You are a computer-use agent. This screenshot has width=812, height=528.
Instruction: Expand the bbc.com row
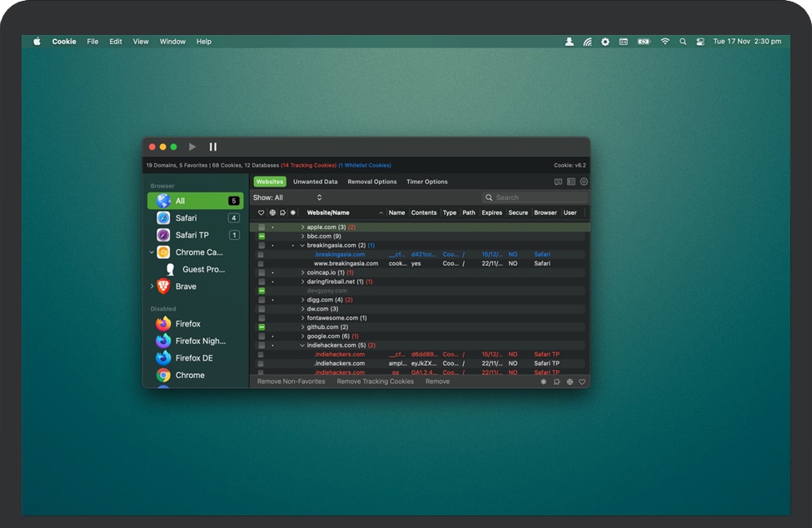302,236
